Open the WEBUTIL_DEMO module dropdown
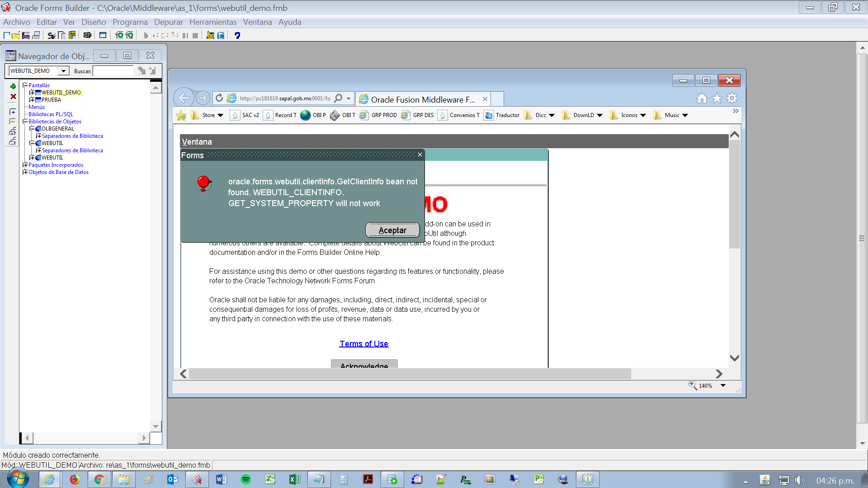 click(64, 71)
